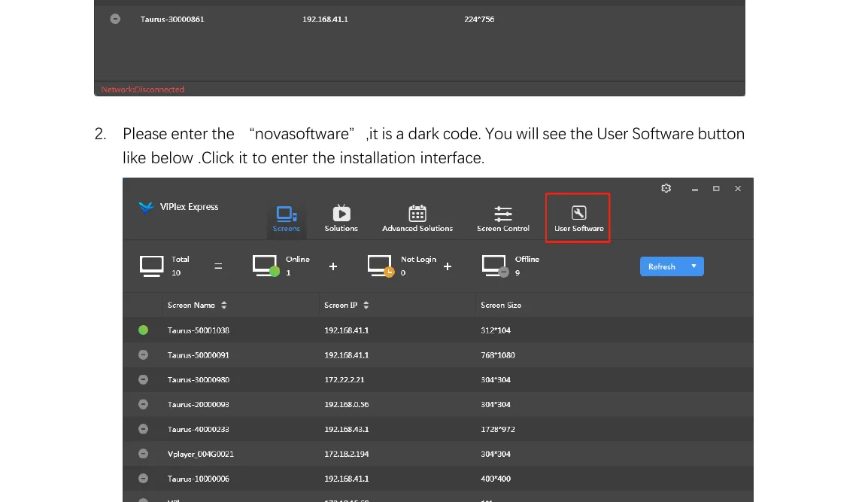The height and width of the screenshot is (502, 868).
Task: Click offline status icon for Taurus-40000233
Action: pos(144,429)
